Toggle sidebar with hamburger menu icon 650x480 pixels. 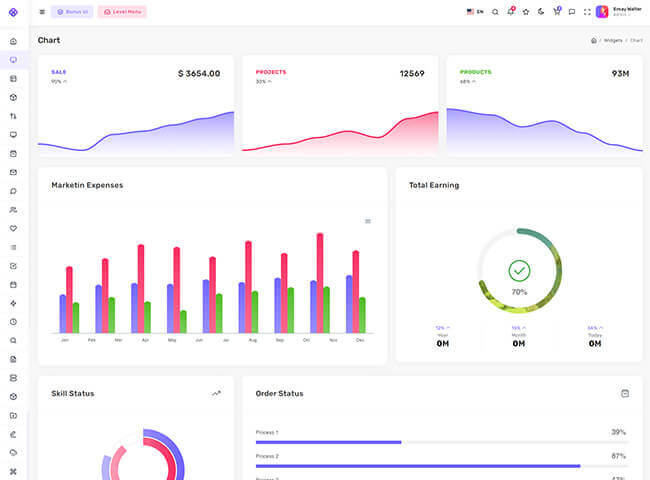pos(42,12)
